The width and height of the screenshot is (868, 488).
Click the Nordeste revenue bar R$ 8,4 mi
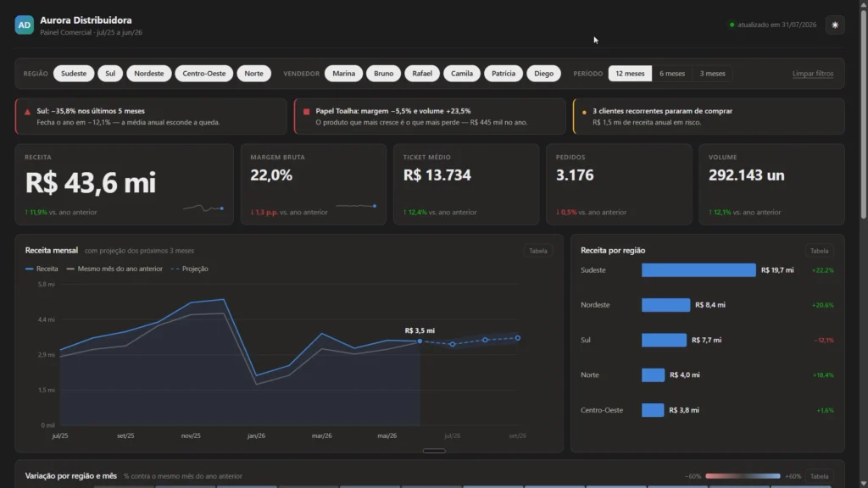tap(666, 305)
